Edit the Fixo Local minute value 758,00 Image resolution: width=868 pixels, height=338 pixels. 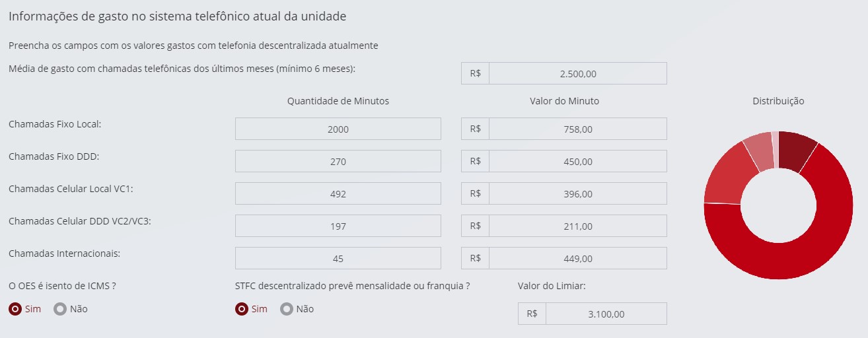577,129
